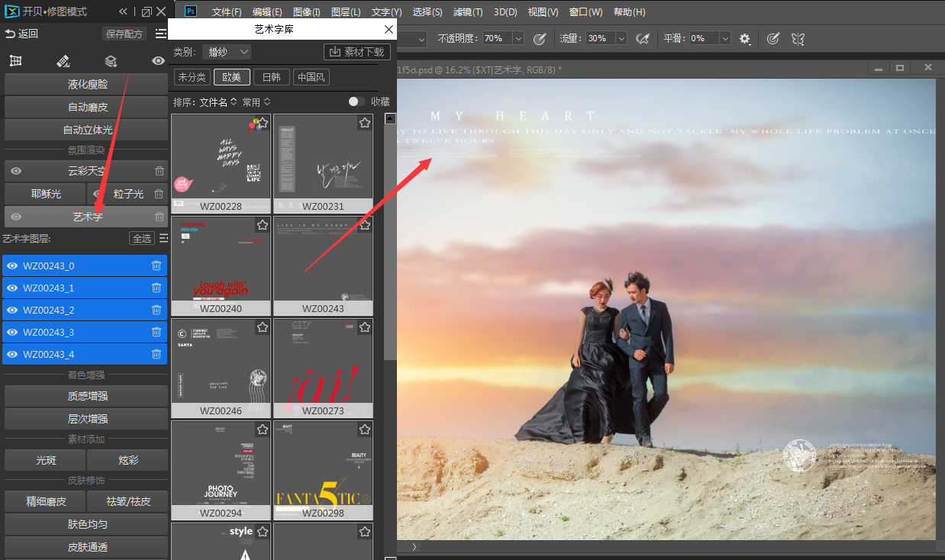Open smoothing options gear icon
The image size is (945, 560).
[x=745, y=38]
